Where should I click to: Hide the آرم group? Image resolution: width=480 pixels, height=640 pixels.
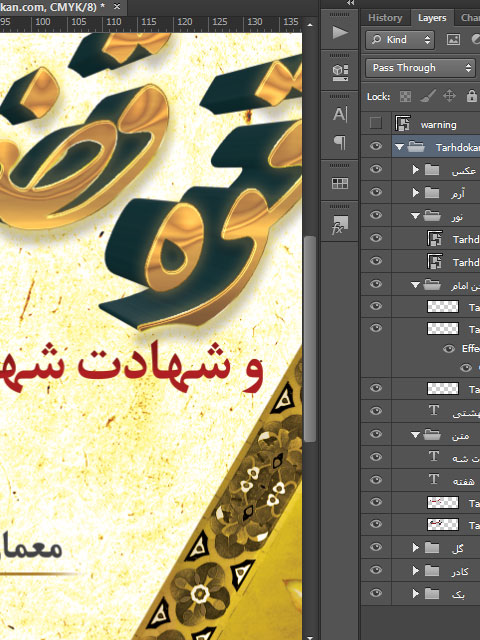(376, 192)
